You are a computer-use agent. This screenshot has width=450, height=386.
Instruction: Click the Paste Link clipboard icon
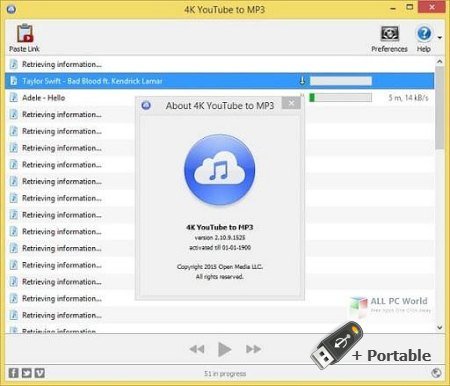point(25,33)
